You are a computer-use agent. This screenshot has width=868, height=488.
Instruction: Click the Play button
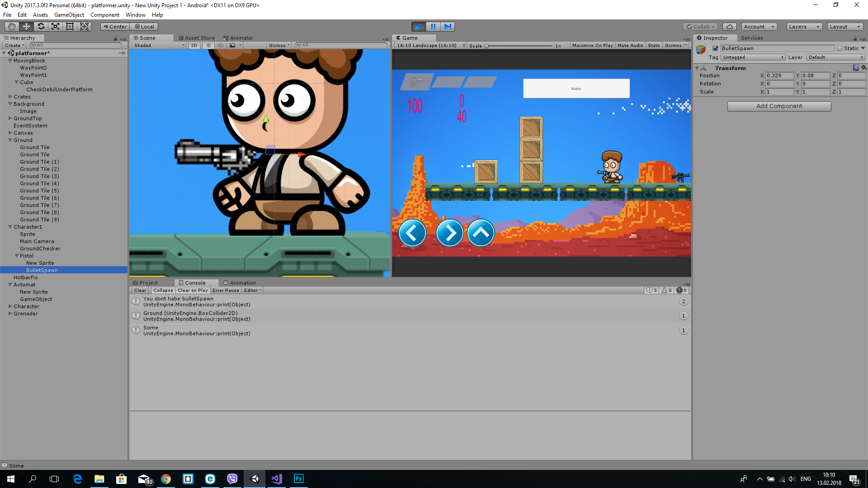tap(419, 27)
